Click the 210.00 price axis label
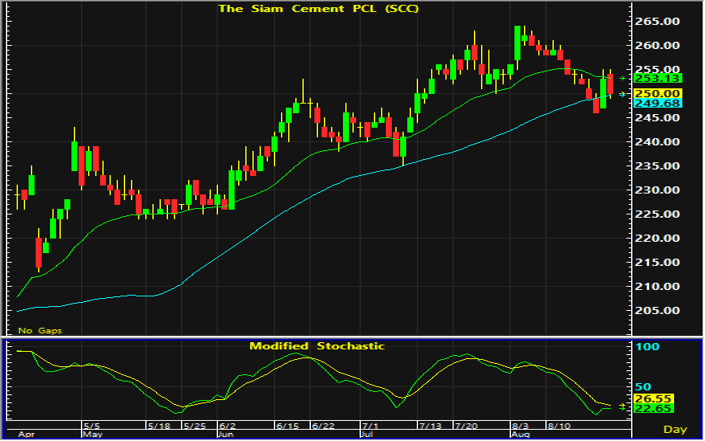The height and width of the screenshot is (441, 705). click(657, 286)
